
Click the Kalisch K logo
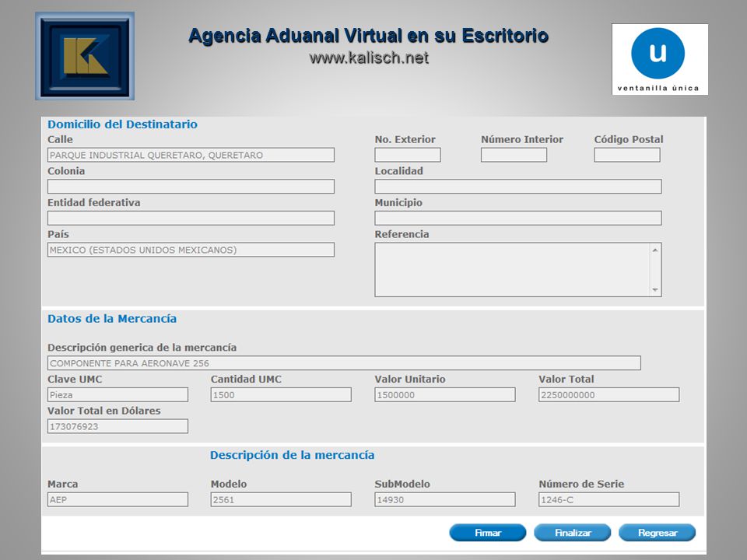click(85, 56)
